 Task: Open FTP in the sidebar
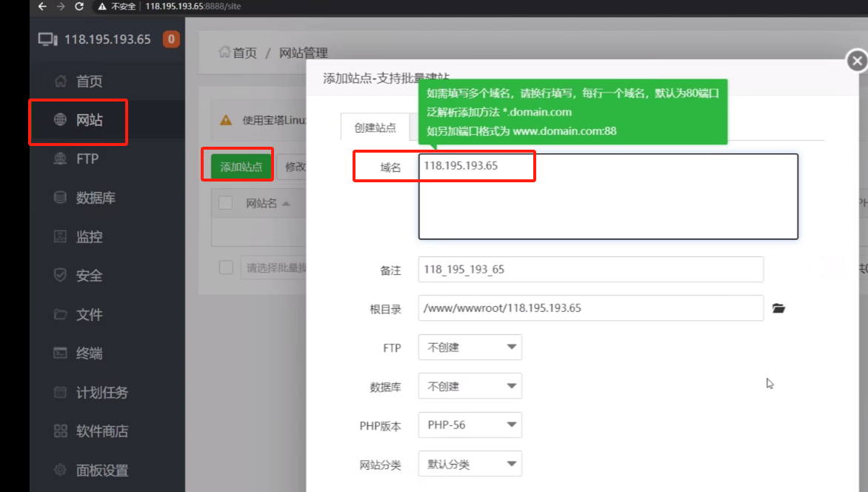pos(87,159)
